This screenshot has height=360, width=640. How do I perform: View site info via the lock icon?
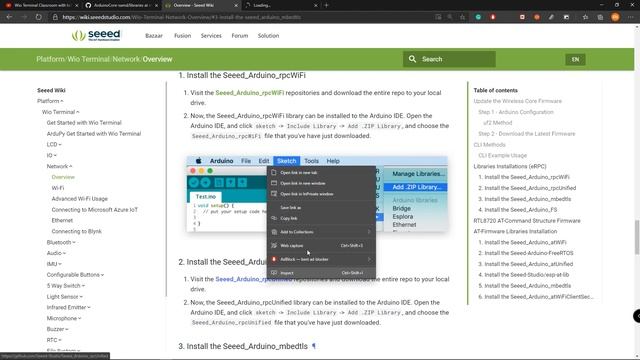coord(55,17)
